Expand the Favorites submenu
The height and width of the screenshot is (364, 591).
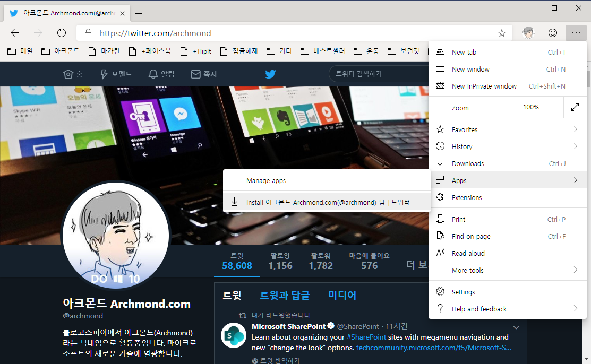[507, 129]
